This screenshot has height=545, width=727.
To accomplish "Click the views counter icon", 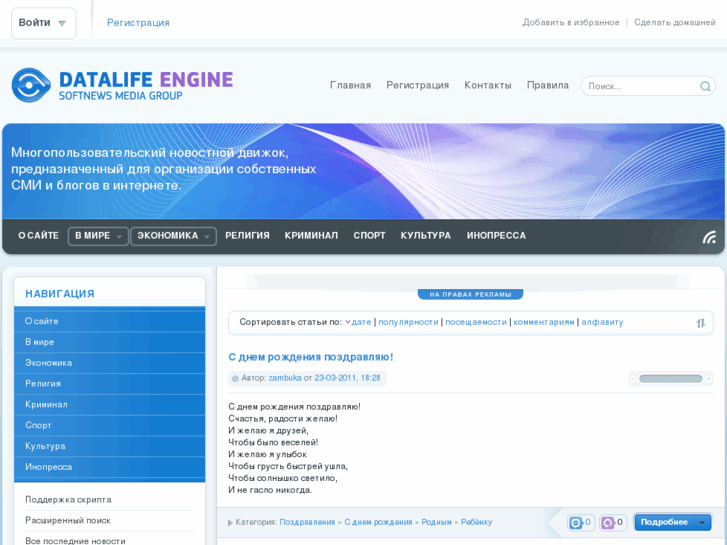I will pos(576,523).
